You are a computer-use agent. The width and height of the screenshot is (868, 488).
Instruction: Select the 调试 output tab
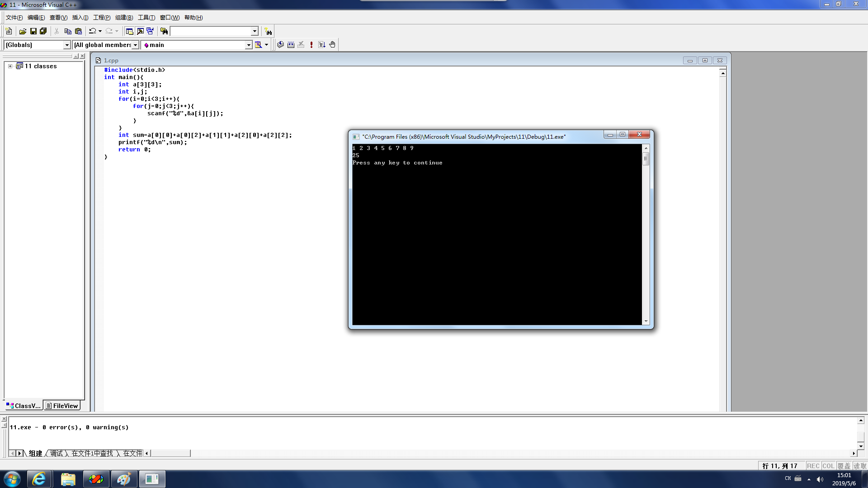tap(56, 453)
